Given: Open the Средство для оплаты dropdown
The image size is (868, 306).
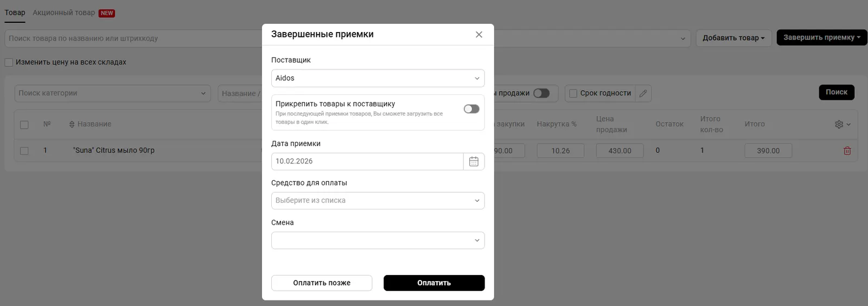Looking at the screenshot, I should tap(378, 201).
